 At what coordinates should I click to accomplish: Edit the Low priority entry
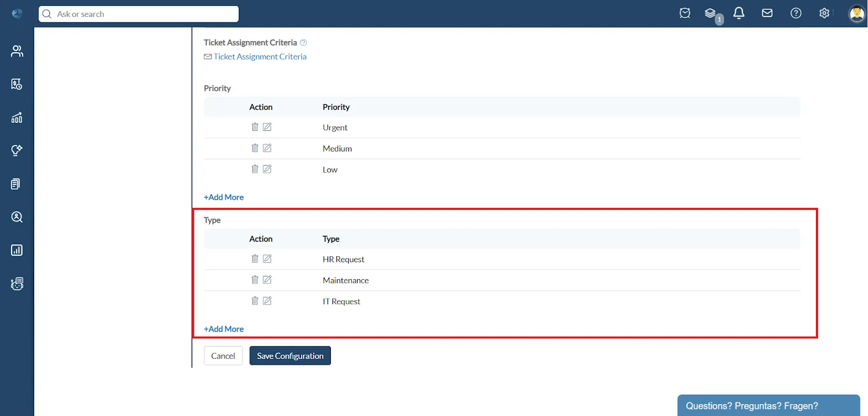coord(267,169)
